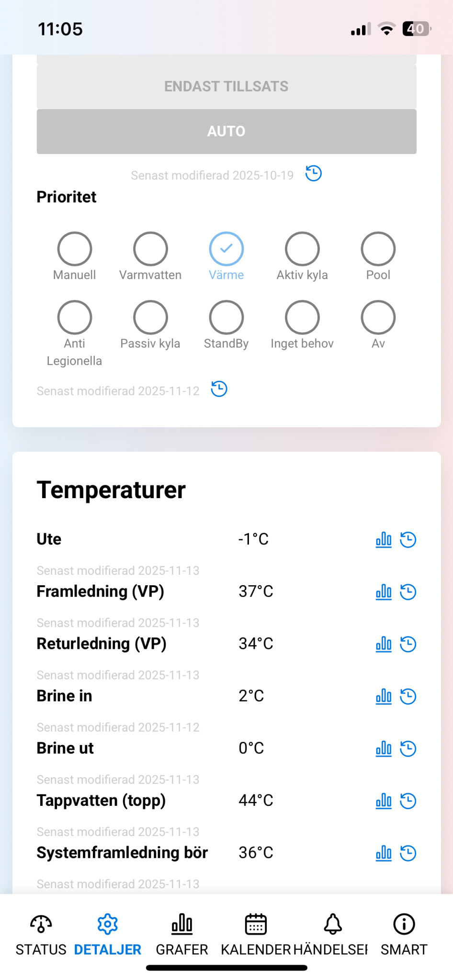This screenshot has width=453, height=980.
Task: Select the Varmvatten priority option
Action: [150, 249]
